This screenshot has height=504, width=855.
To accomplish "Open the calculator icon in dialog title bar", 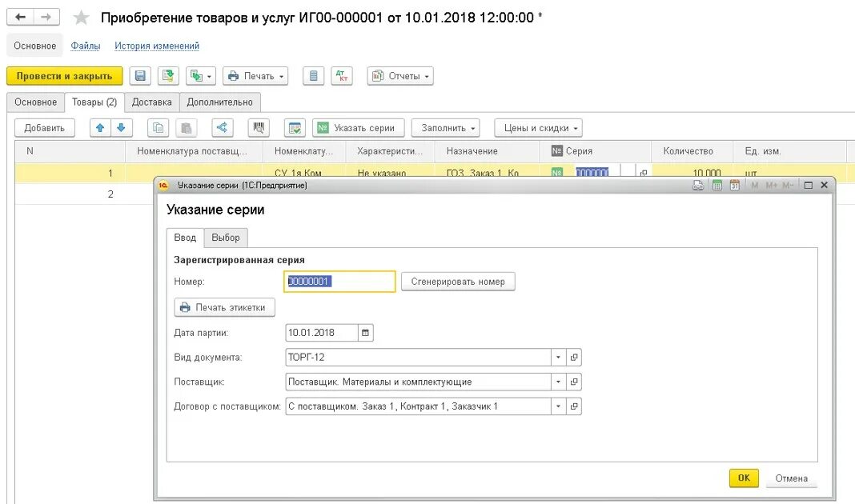I will pos(717,186).
